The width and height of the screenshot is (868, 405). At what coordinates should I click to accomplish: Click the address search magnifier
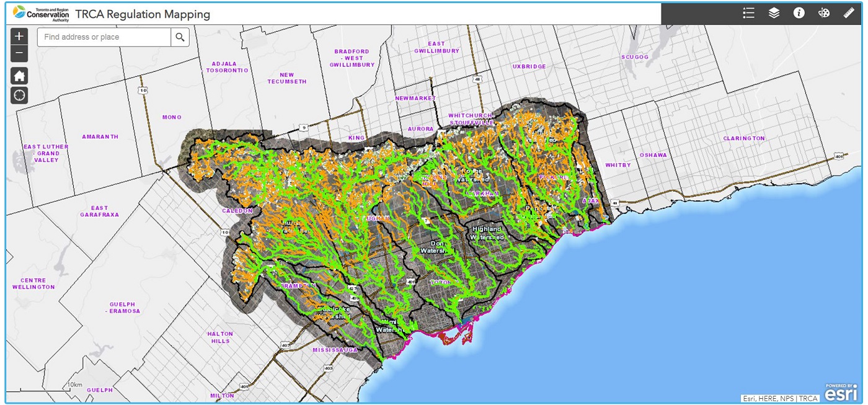180,37
